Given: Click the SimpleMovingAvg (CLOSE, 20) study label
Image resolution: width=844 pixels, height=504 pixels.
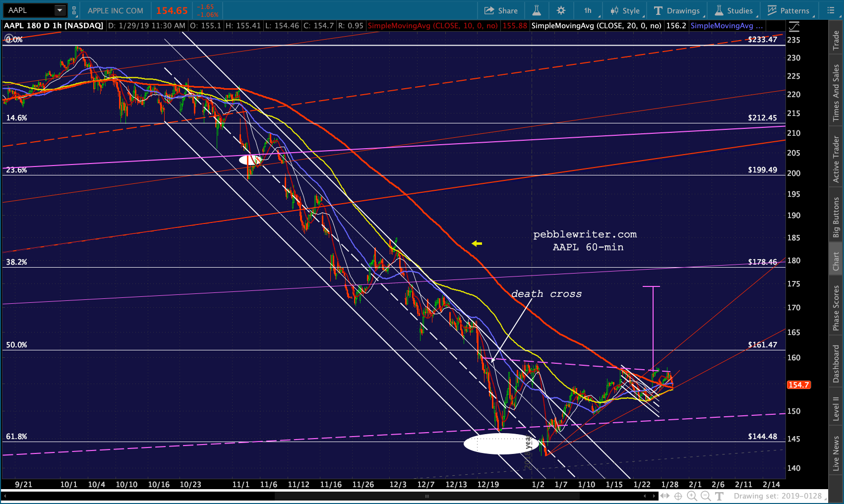Looking at the screenshot, I should click(596, 26).
